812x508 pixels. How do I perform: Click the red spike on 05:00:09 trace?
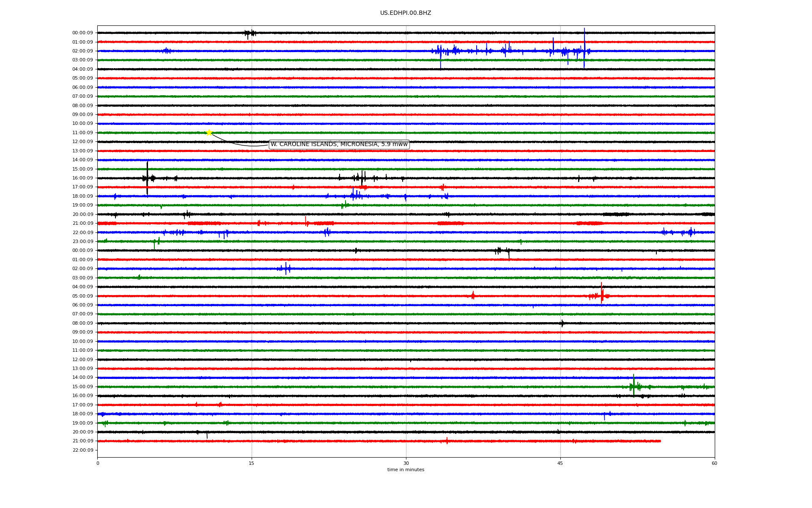(602, 293)
